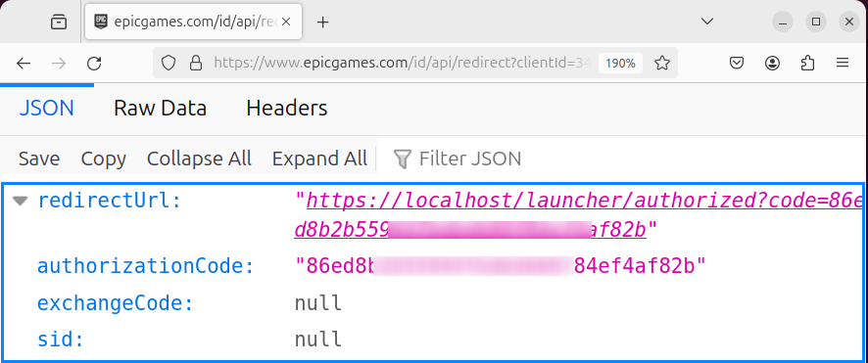
Task: Click Expand All JSON nodes
Action: point(319,159)
